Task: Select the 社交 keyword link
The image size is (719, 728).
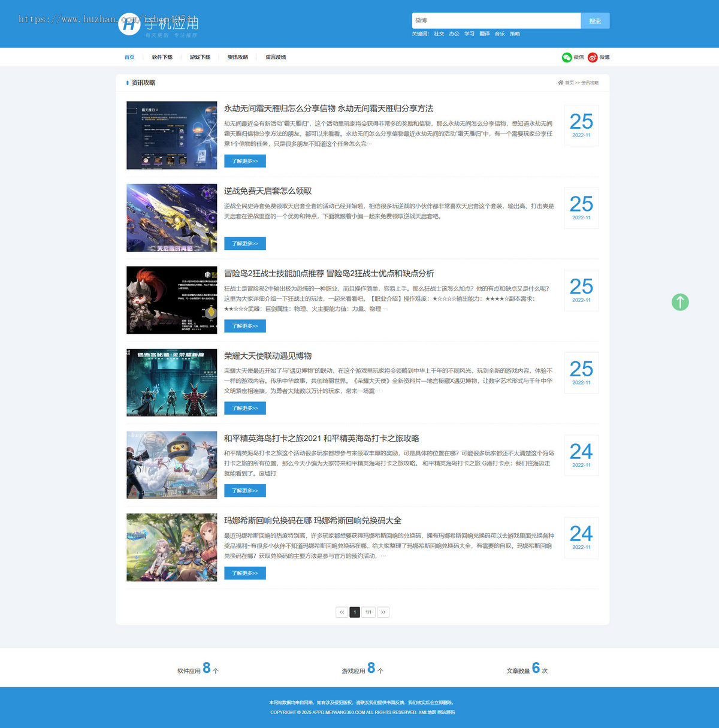Action: pos(439,34)
